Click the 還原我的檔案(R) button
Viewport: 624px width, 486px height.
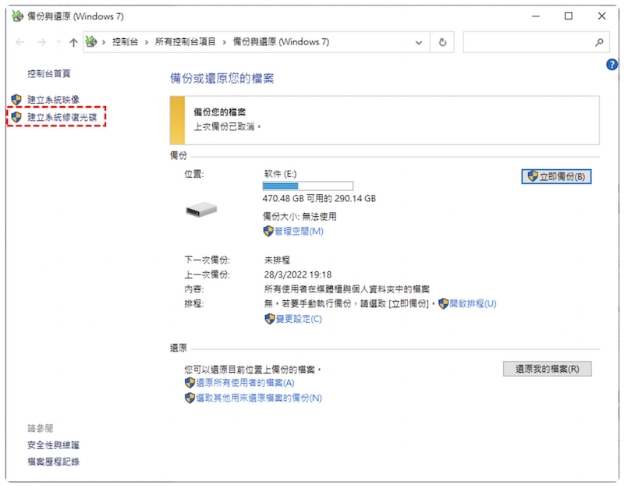point(547,369)
